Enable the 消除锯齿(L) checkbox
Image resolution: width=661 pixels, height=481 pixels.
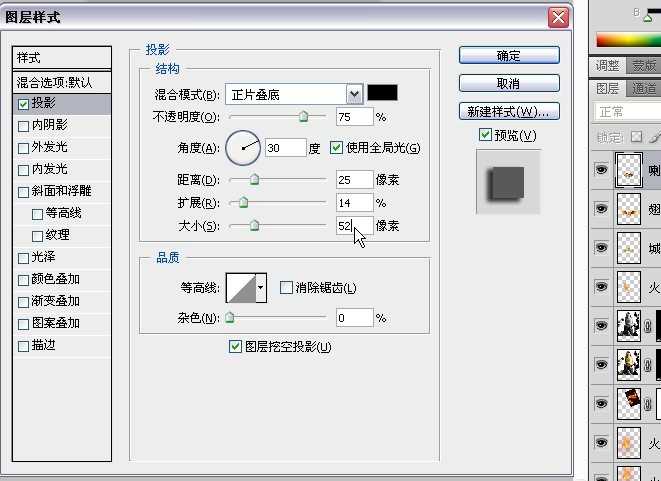pos(286,288)
